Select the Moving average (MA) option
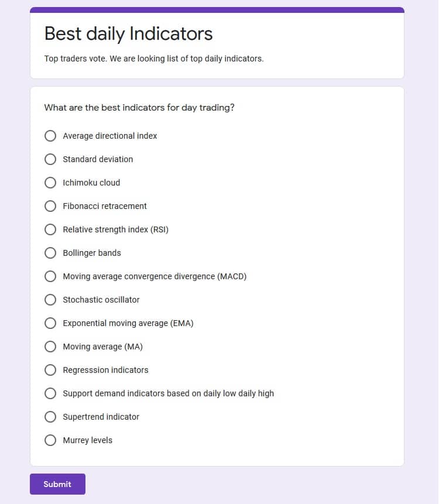Viewport: 439px width, 504px height. [x=50, y=347]
